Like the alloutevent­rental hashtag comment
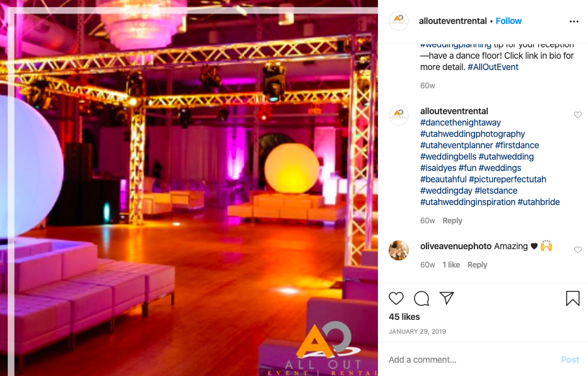This screenshot has width=588, height=376. [x=577, y=115]
